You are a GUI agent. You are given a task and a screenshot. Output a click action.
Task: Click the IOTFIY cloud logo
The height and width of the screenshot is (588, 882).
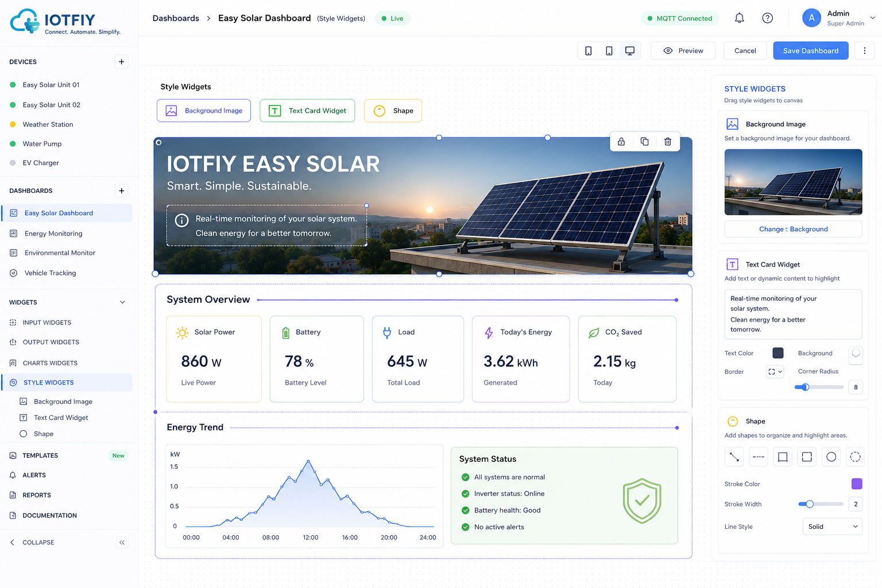click(x=25, y=21)
